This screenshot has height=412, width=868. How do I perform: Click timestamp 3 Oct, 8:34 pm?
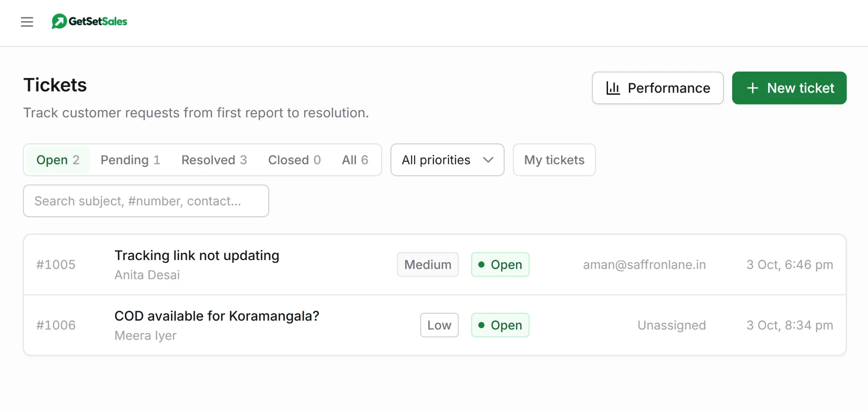790,325
